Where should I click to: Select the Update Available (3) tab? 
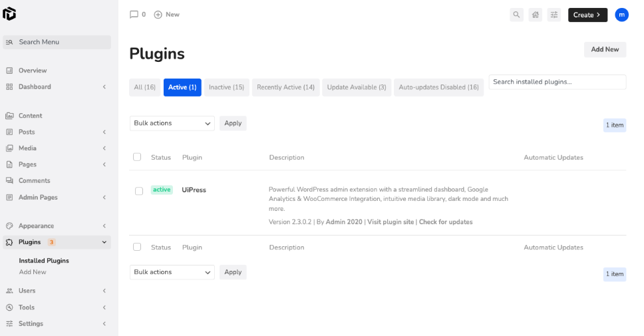[x=357, y=87]
